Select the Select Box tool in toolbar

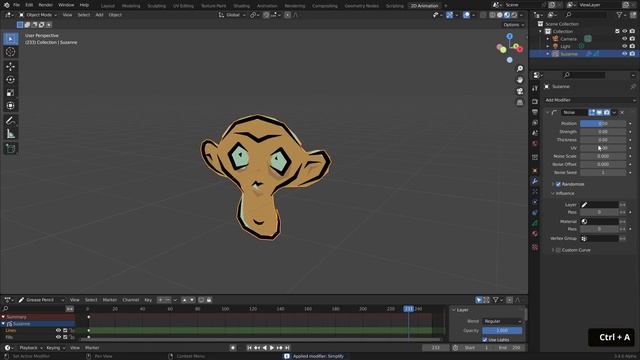(x=11, y=39)
